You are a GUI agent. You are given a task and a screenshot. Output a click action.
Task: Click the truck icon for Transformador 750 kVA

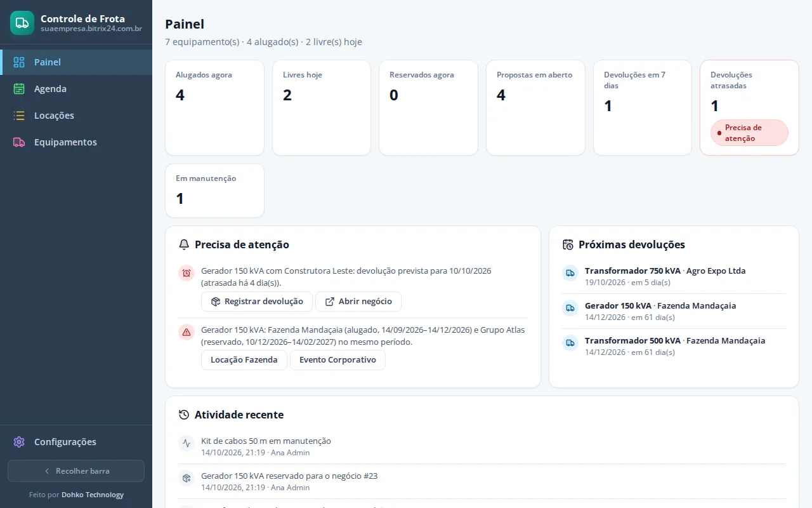[x=570, y=273]
